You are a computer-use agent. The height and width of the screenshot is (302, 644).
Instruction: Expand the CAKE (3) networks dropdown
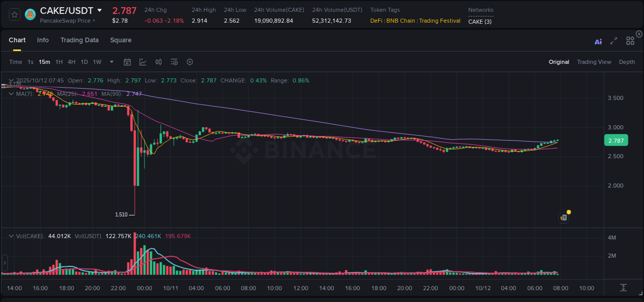[479, 22]
